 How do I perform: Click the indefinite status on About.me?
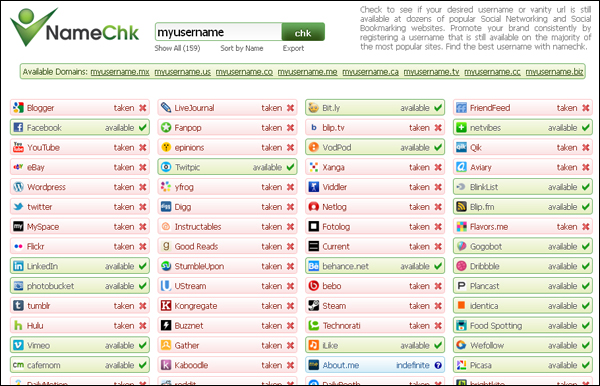pyautogui.click(x=413, y=365)
